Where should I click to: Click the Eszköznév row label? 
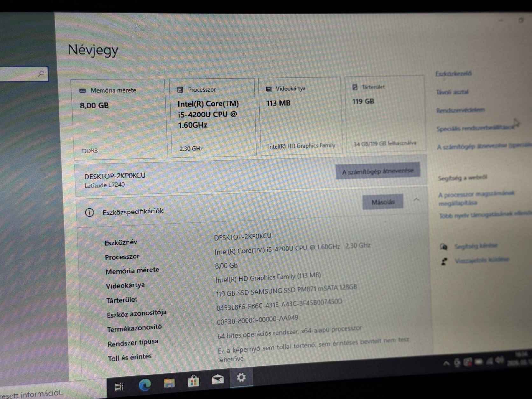coord(121,242)
